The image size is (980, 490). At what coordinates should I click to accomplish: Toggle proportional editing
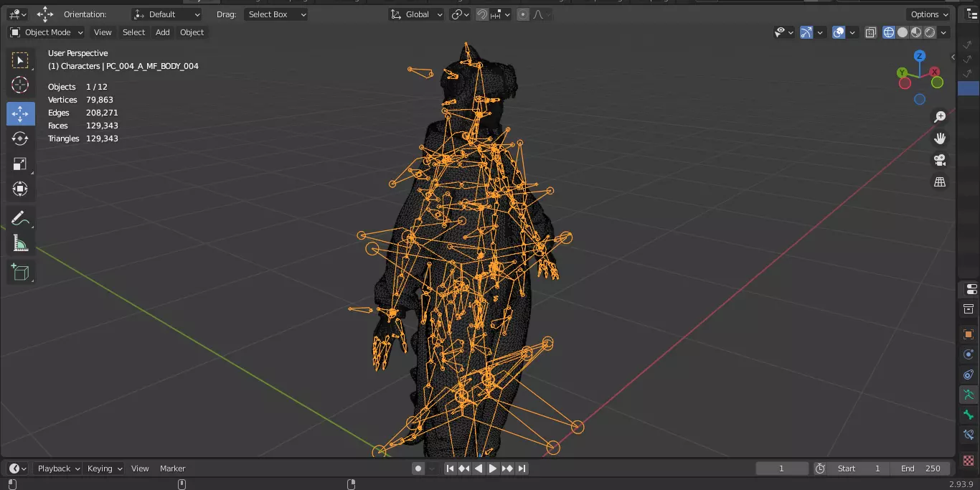[523, 14]
